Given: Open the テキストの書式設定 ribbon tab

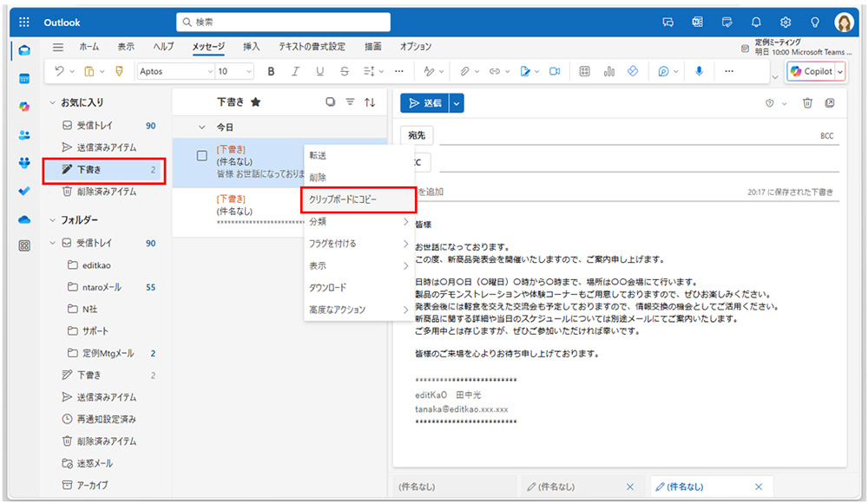Looking at the screenshot, I should [x=312, y=47].
